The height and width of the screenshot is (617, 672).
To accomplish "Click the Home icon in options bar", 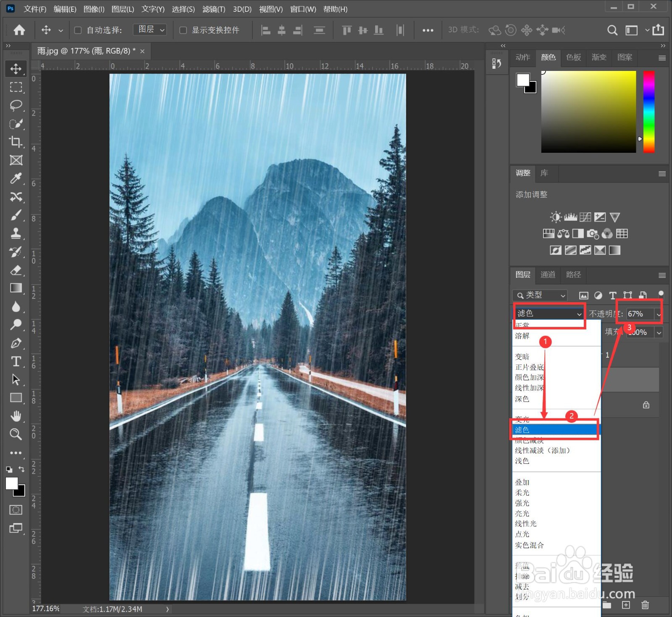I will (19, 30).
